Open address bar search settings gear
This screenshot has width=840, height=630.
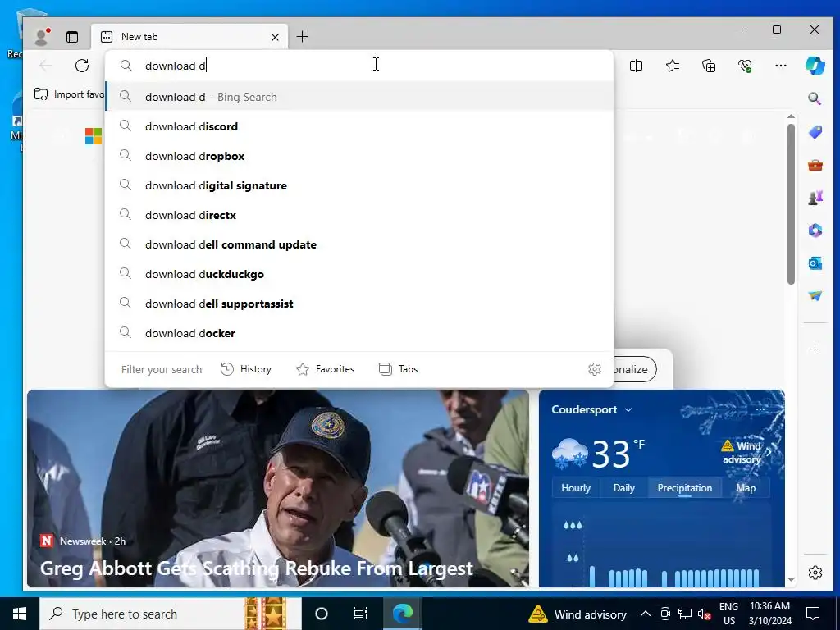594,369
